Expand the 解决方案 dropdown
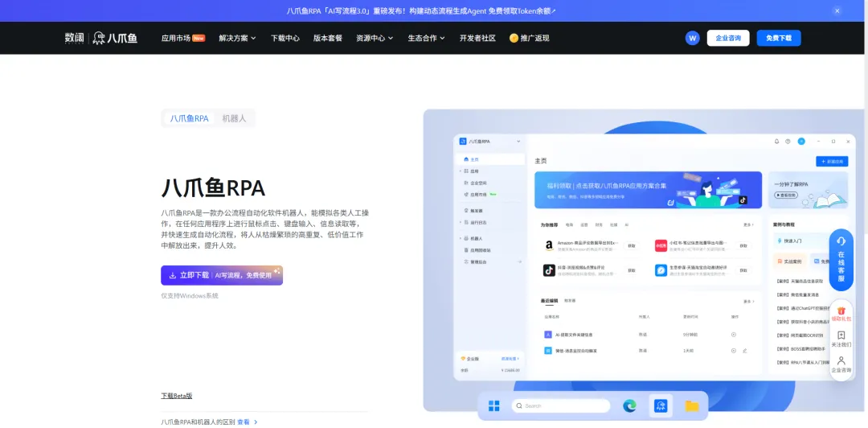Screen dimensions: 868x428 [237, 39]
